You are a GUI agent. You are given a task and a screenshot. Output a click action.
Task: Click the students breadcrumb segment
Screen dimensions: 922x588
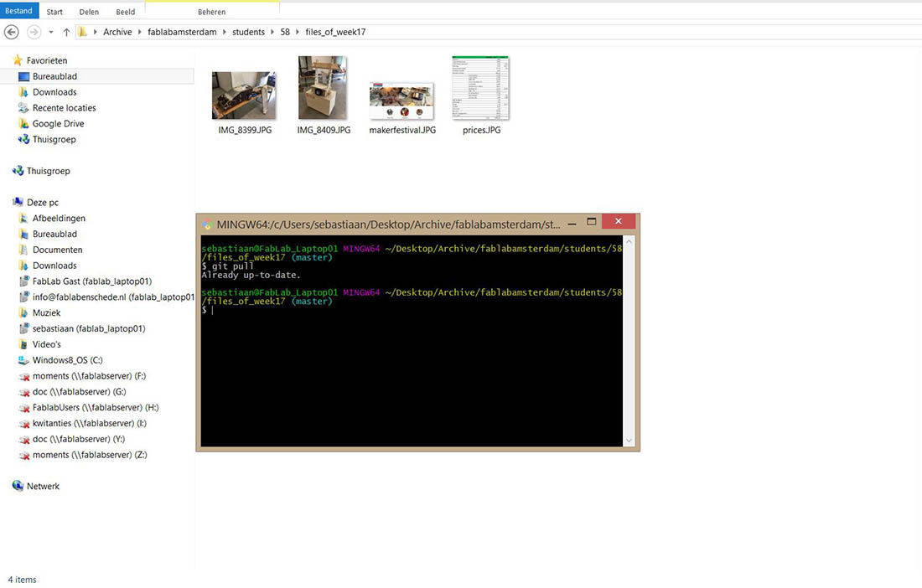click(248, 32)
